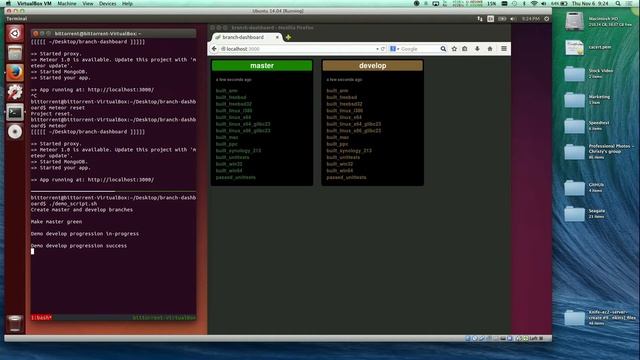The height and width of the screenshot is (360, 640).
Task: Open the VirtualBox VM menu
Action: point(34,3)
